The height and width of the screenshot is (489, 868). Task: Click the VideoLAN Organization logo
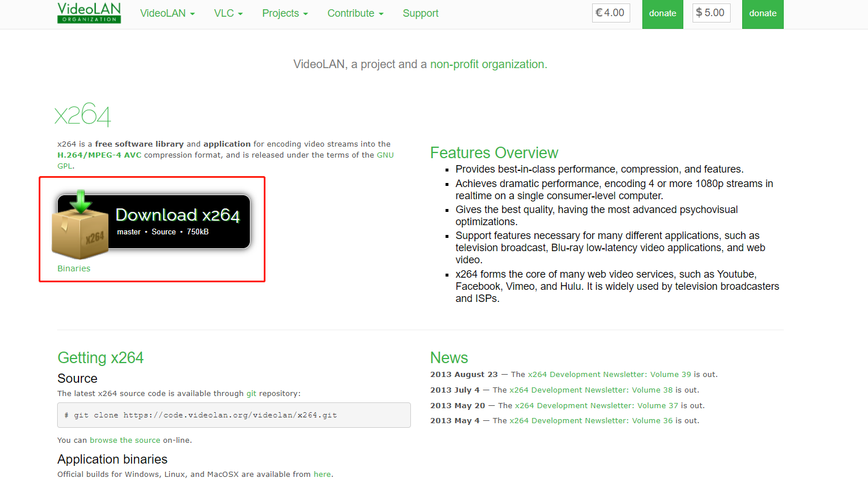[89, 13]
